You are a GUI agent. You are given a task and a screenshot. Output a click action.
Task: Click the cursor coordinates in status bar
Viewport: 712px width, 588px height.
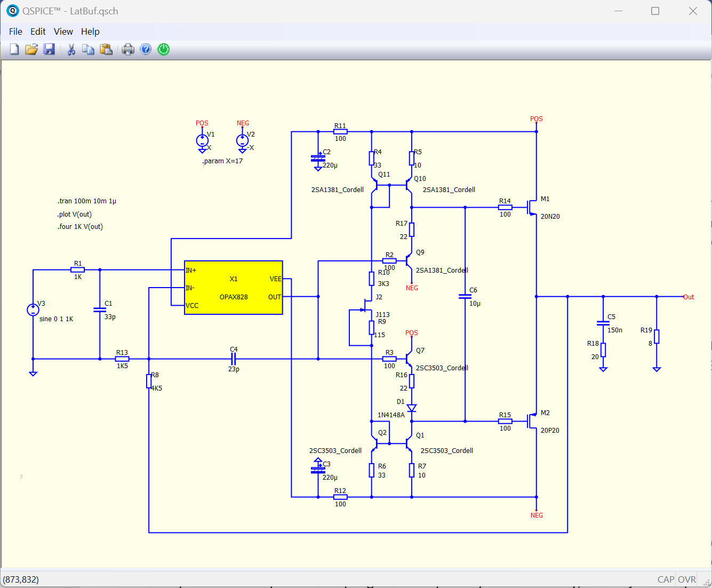point(21,579)
